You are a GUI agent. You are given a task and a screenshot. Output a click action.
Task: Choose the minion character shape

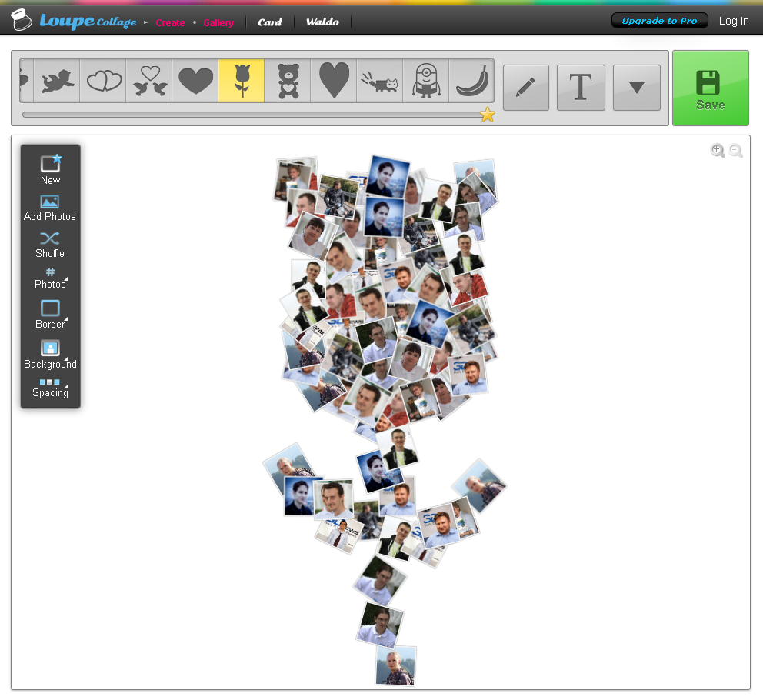coord(425,81)
